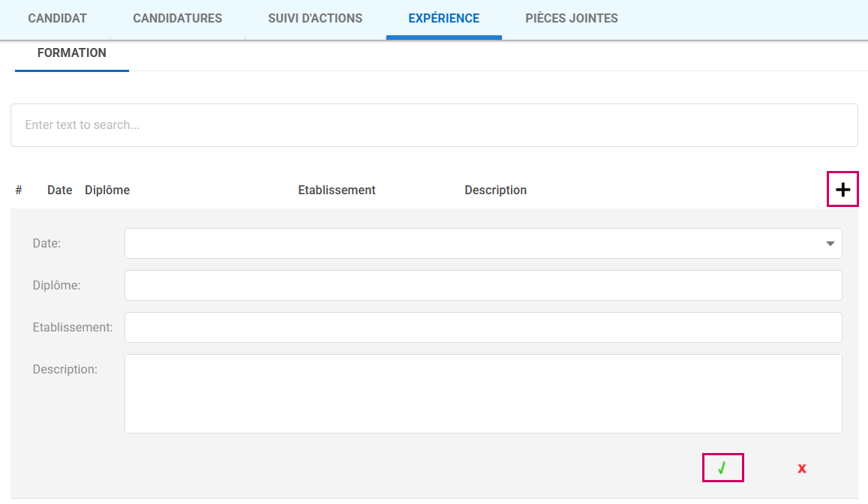Screen dimensions: 868x504
Task: Confirm the entry with the green checkmark
Action: tap(722, 468)
